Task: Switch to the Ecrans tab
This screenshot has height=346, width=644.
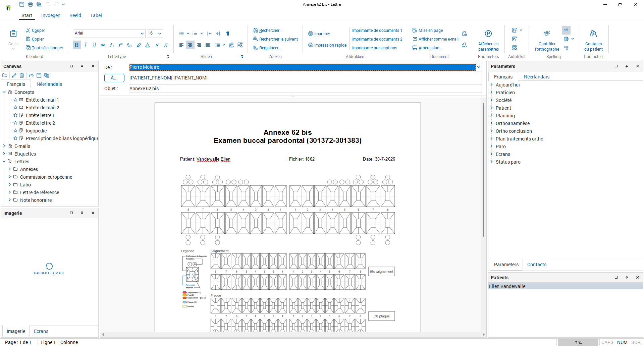Action: coord(41,331)
